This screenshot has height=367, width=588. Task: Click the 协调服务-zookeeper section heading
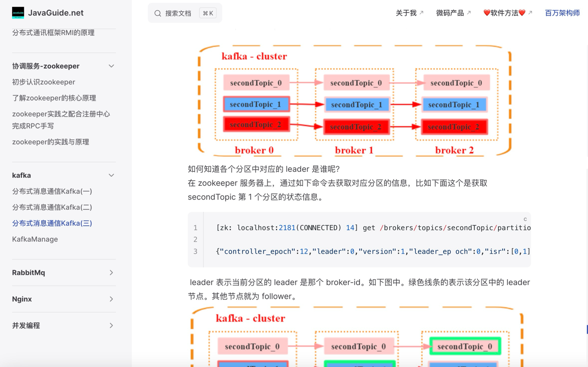[46, 66]
